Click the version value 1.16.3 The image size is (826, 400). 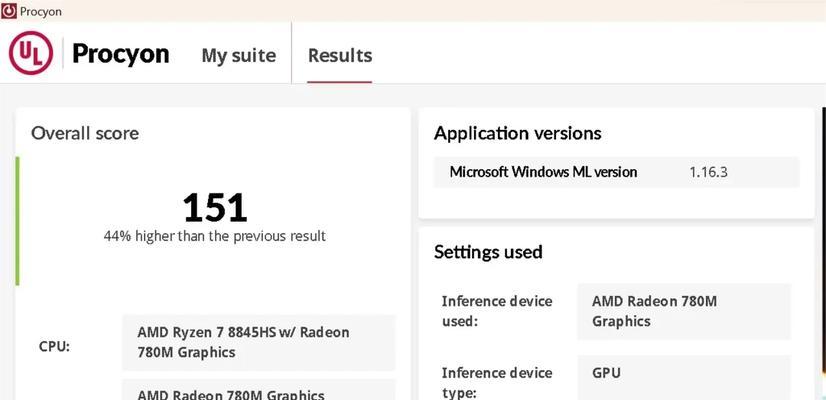pos(709,172)
